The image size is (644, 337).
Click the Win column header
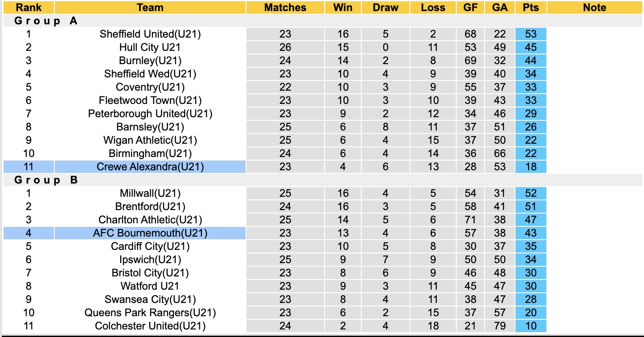click(x=343, y=8)
